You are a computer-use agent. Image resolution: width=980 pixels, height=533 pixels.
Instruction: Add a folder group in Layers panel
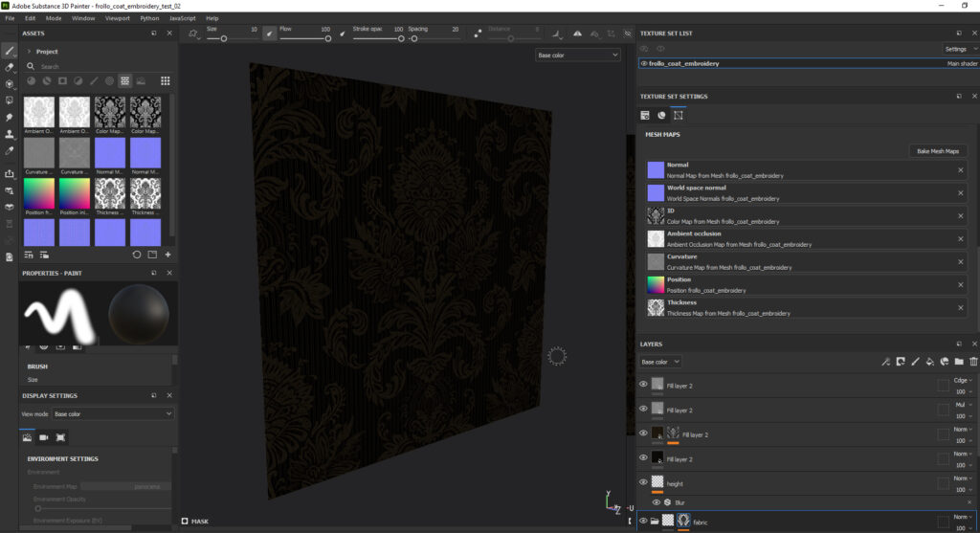959,362
